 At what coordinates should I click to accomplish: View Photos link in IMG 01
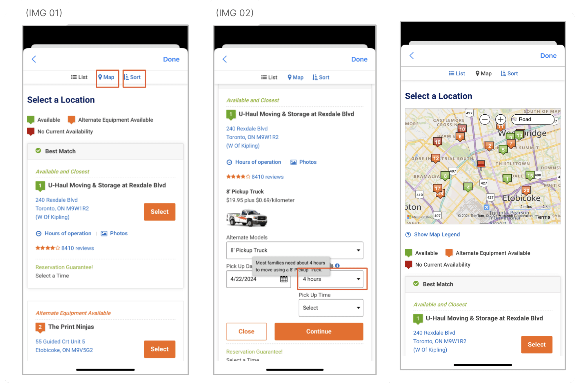114,233
